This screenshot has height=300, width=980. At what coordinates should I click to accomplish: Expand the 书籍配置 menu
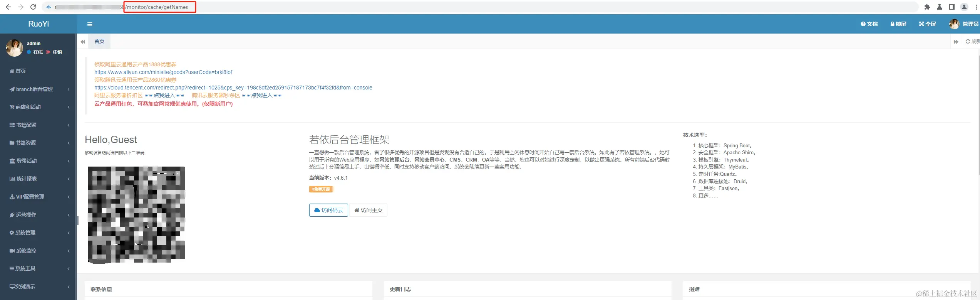pyautogui.click(x=38, y=125)
